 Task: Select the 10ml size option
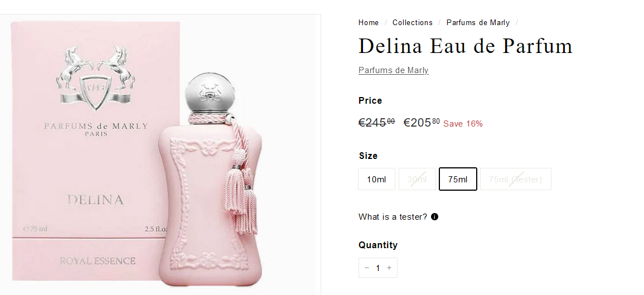point(376,179)
